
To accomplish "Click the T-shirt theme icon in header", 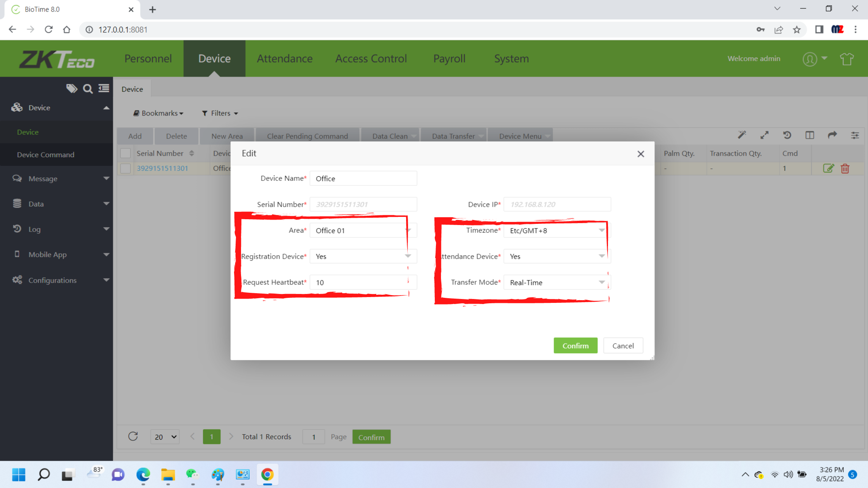I will tap(847, 59).
